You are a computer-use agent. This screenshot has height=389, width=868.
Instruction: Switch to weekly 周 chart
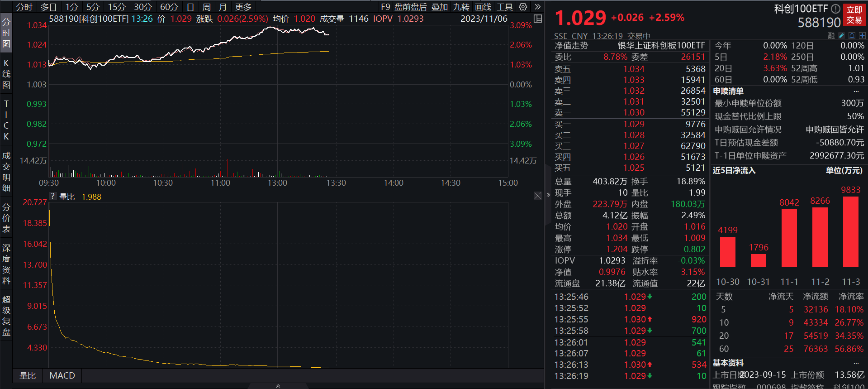click(207, 7)
